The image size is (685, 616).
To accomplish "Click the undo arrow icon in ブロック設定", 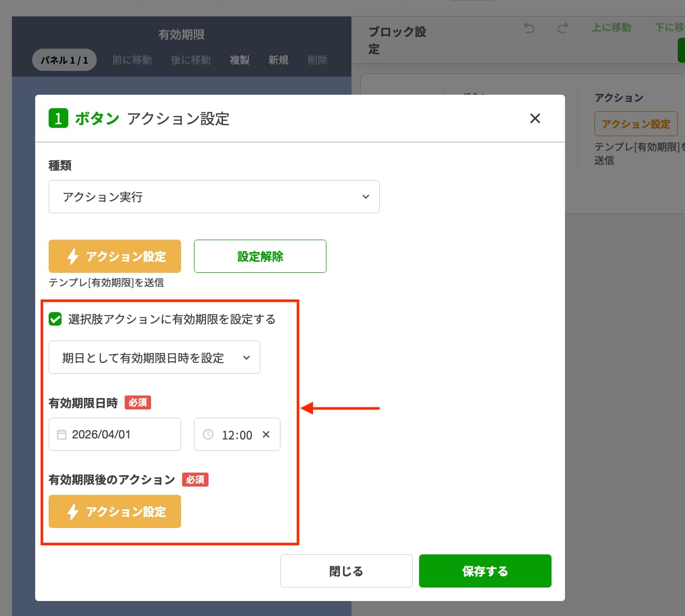I will pos(529,28).
